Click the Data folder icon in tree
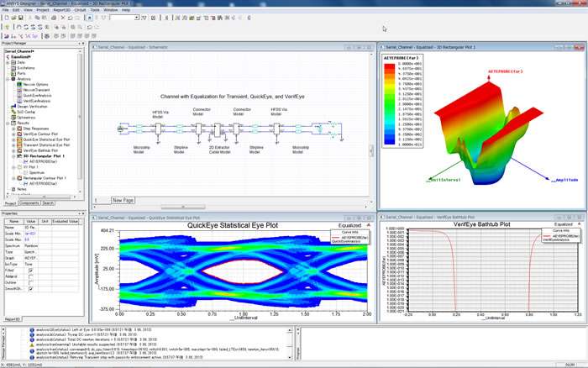Viewport: 588px width, 368px height. point(13,63)
